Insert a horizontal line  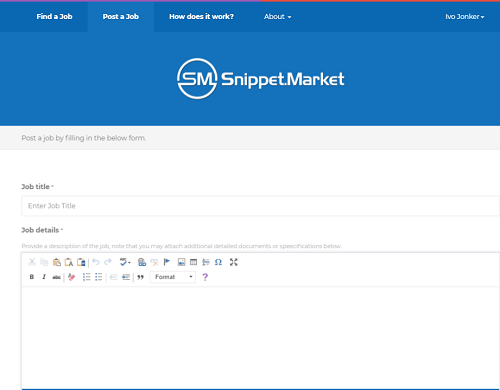(206, 262)
